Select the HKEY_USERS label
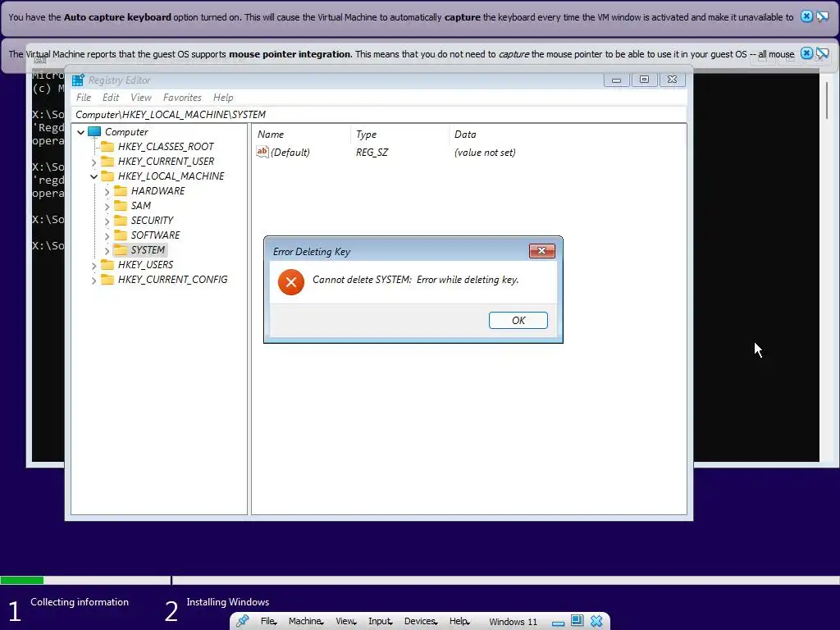Screen dimensions: 840x630 (x=145, y=265)
